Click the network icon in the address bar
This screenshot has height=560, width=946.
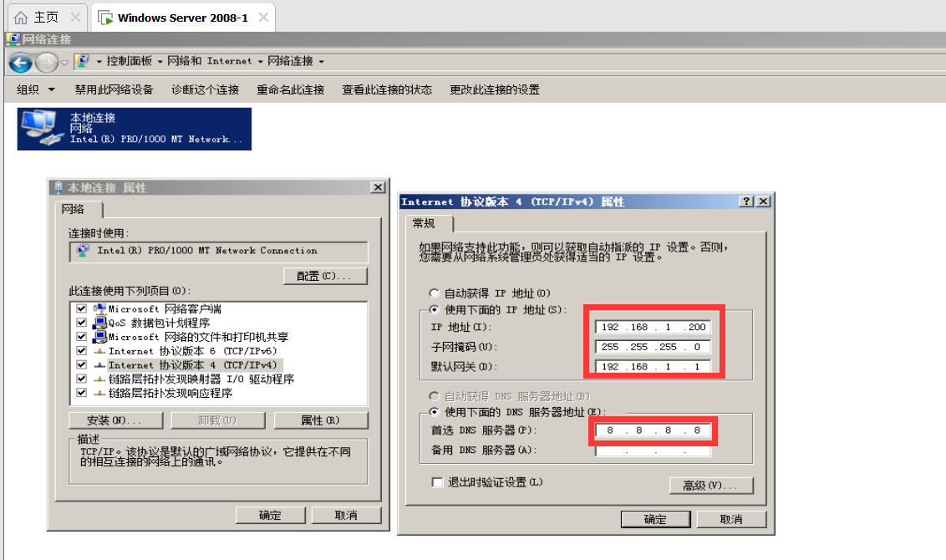[x=83, y=61]
